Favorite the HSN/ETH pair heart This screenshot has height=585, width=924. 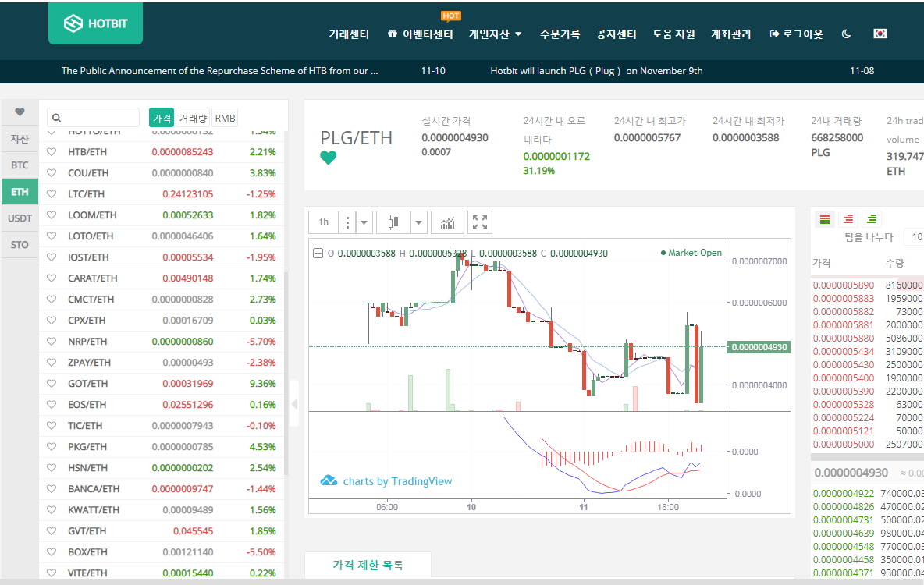click(x=52, y=468)
